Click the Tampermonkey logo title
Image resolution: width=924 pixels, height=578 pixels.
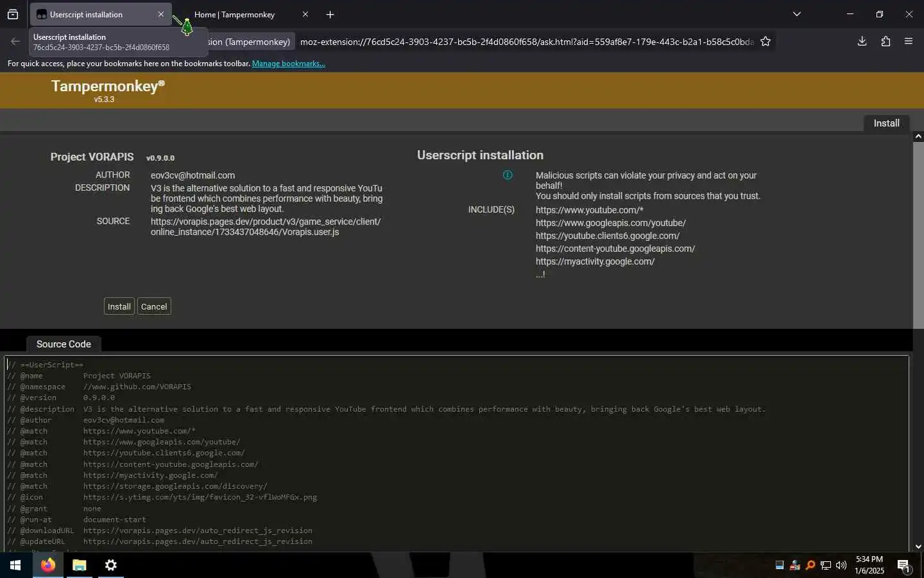pos(108,86)
